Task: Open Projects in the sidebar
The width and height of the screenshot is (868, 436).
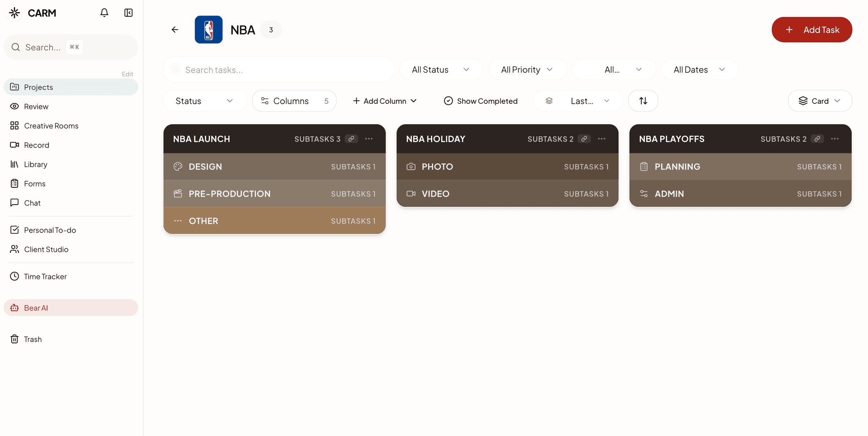Action: click(x=71, y=87)
